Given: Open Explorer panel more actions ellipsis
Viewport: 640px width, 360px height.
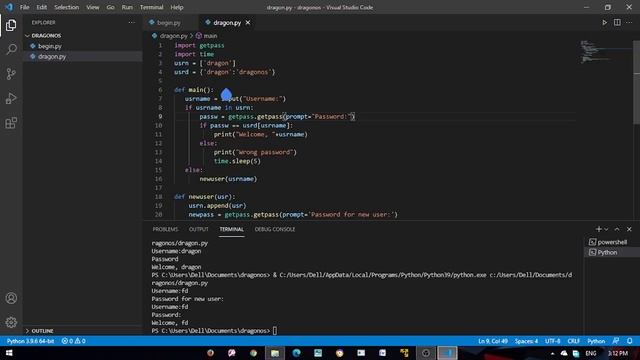Looking at the screenshot, I should [131, 22].
